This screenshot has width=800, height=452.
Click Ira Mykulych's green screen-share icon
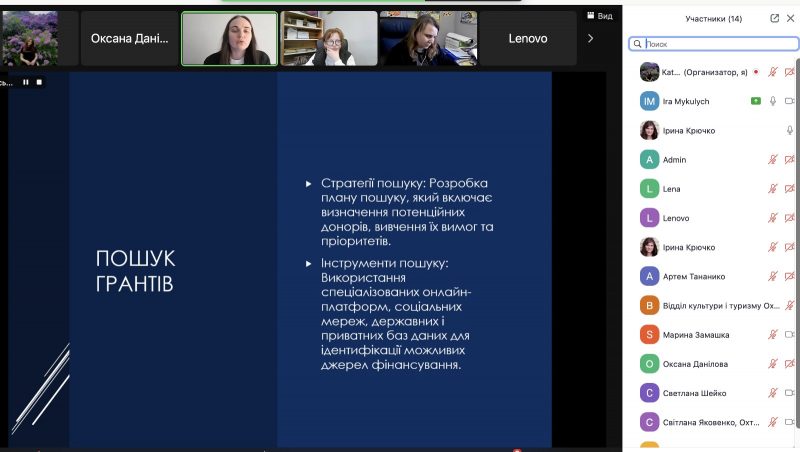[x=756, y=101]
